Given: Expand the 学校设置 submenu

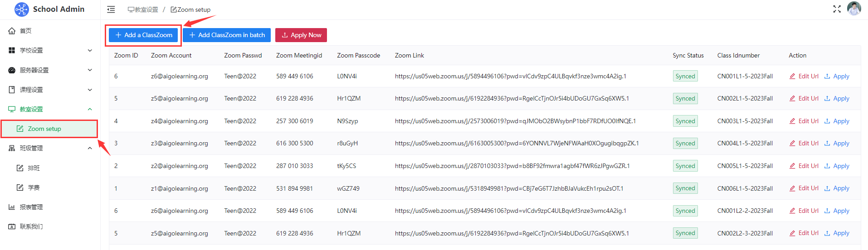Looking at the screenshot, I should (90, 50).
